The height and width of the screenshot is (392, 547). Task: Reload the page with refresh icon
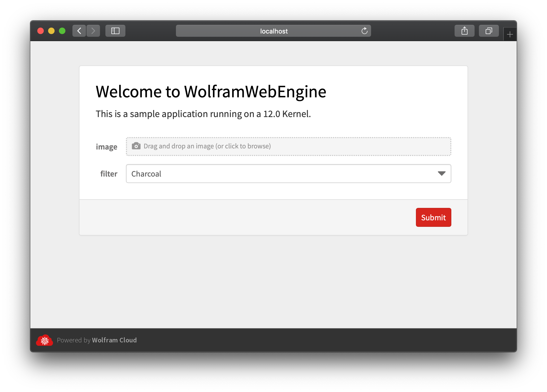tap(364, 31)
